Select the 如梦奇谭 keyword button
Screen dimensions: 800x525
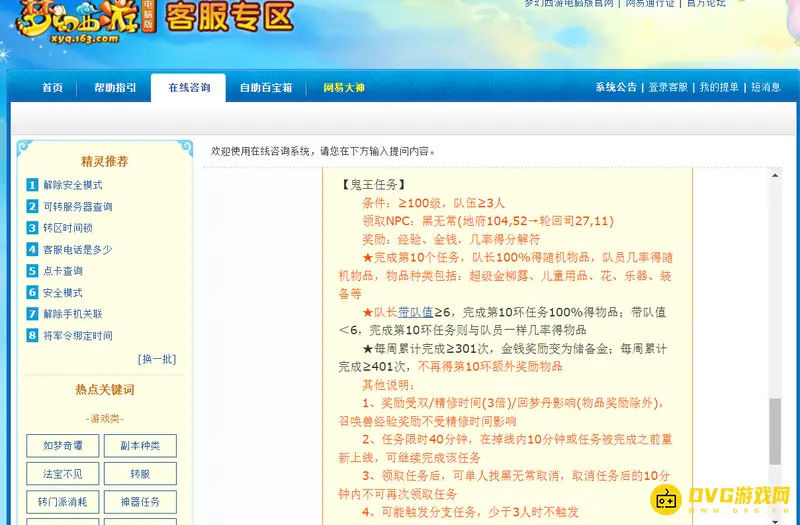(63, 446)
